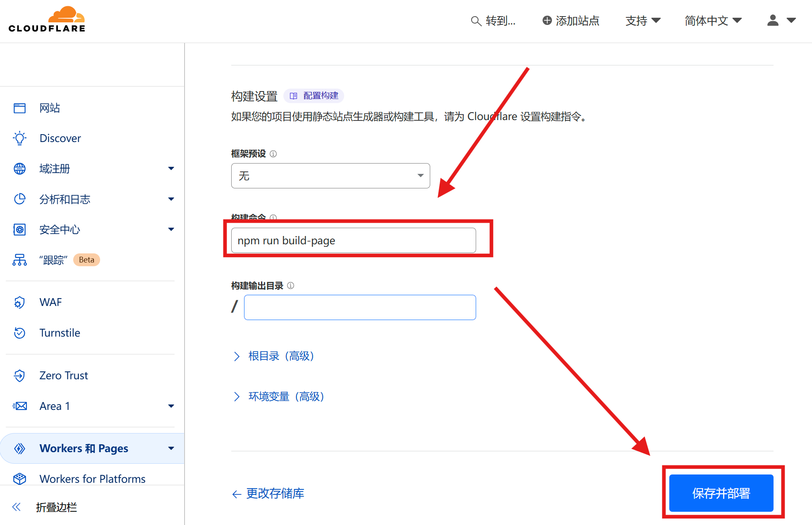Click the 构建输出目录 input field
This screenshot has height=525, width=812.
point(359,308)
